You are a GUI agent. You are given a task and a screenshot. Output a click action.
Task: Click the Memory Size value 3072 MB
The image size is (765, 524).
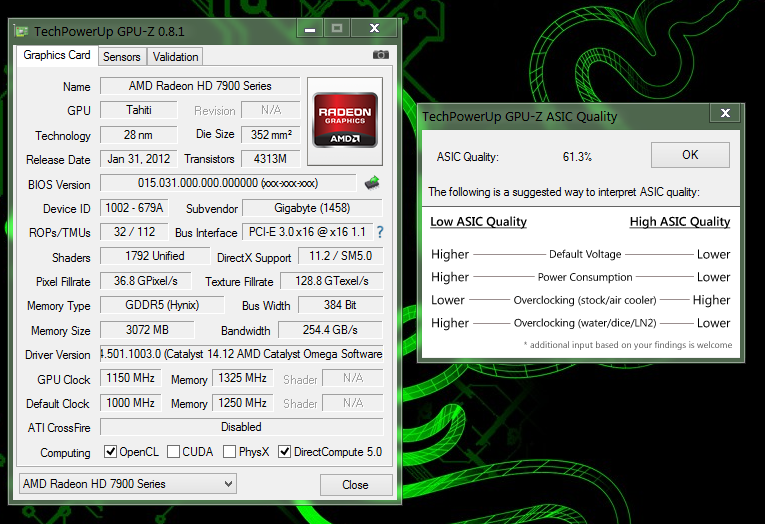[147, 330]
